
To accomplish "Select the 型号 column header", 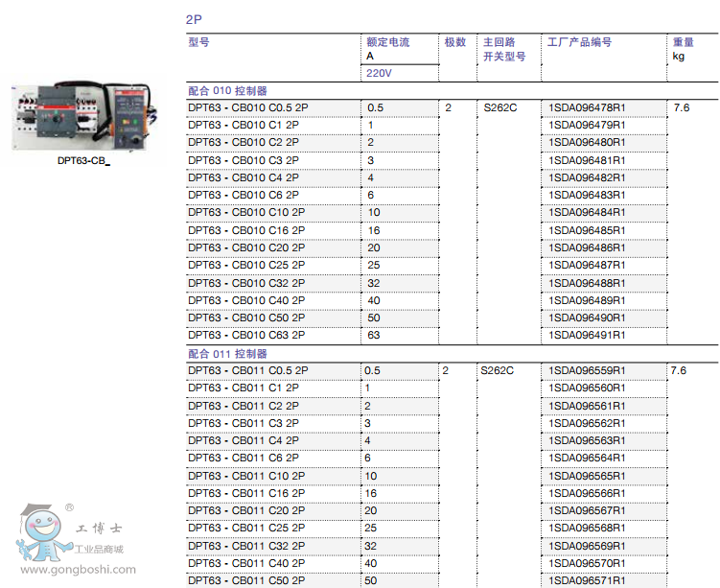I will [198, 42].
